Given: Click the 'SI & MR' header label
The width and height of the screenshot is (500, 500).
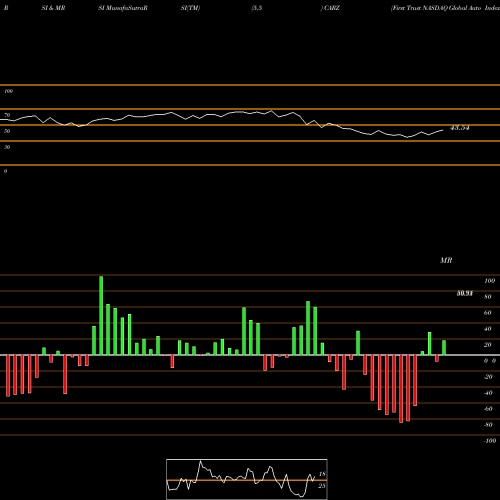Looking at the screenshot, I should click(x=53, y=8).
